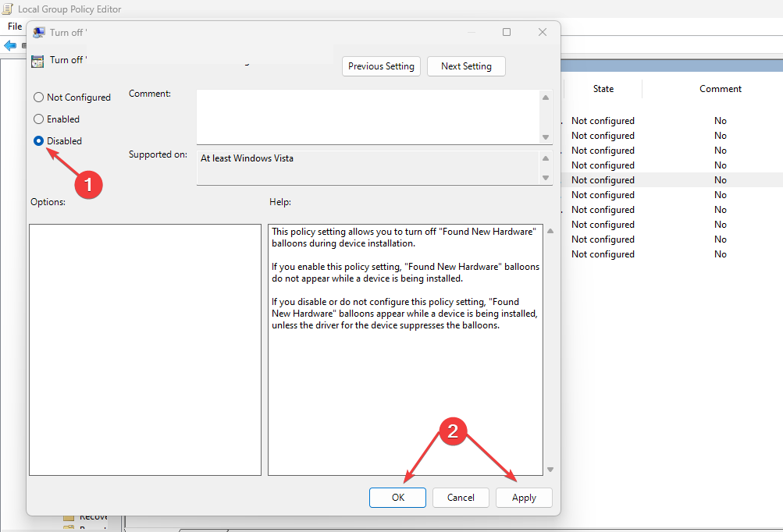Screen dimensions: 783x532
Task: Click Help panel scroll down arrow
Action: pyautogui.click(x=550, y=470)
